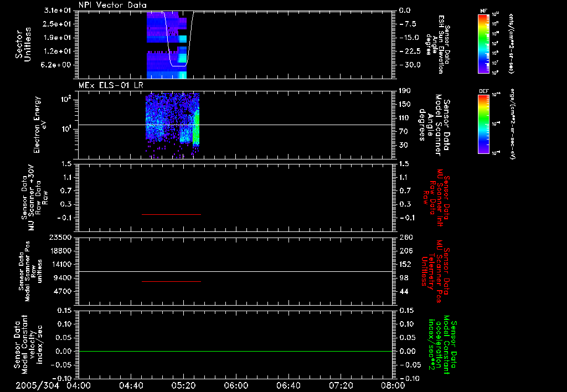Click the NF color scale bar
Image resolution: width=567 pixels, height=392 pixels.
click(483, 43)
